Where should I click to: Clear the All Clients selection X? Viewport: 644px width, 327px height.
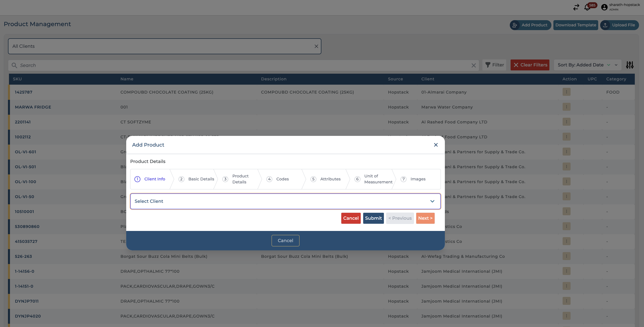point(316,46)
